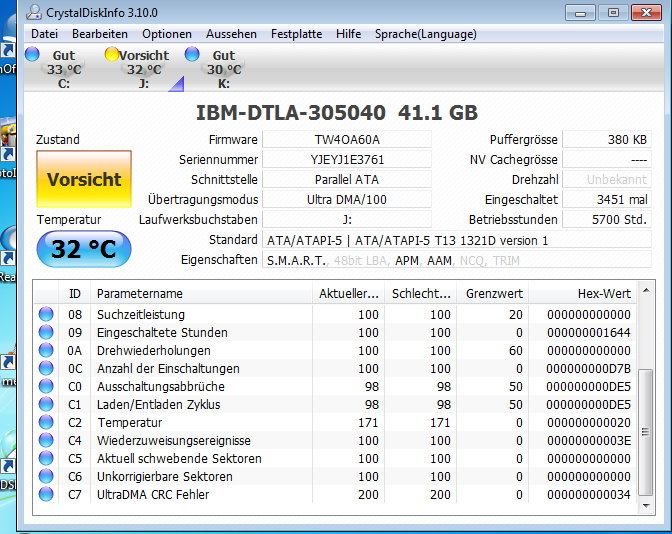
Task: Click status orb of row 08 Suchzeitleistung
Action: tap(46, 314)
